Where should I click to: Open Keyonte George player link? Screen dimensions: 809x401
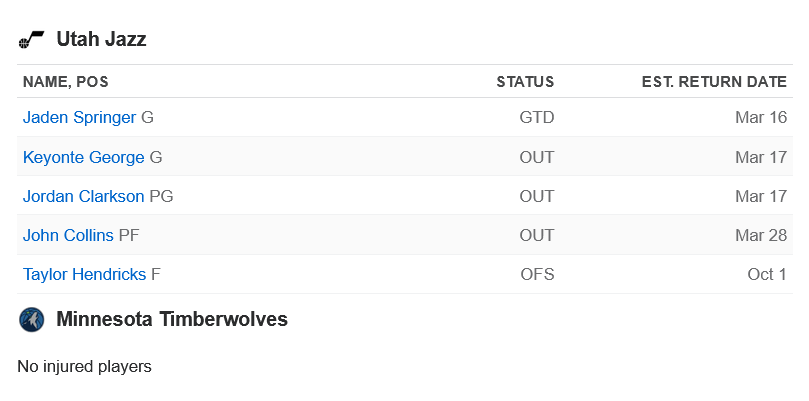pos(84,157)
